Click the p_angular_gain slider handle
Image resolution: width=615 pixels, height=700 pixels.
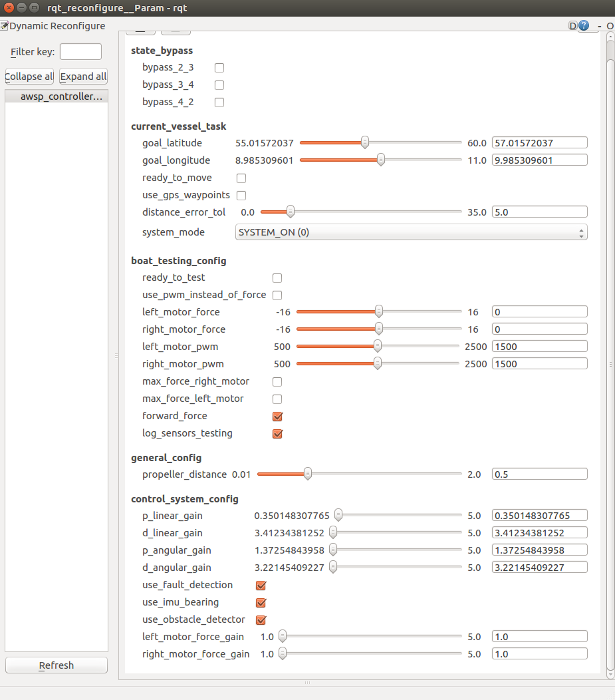coord(333,550)
